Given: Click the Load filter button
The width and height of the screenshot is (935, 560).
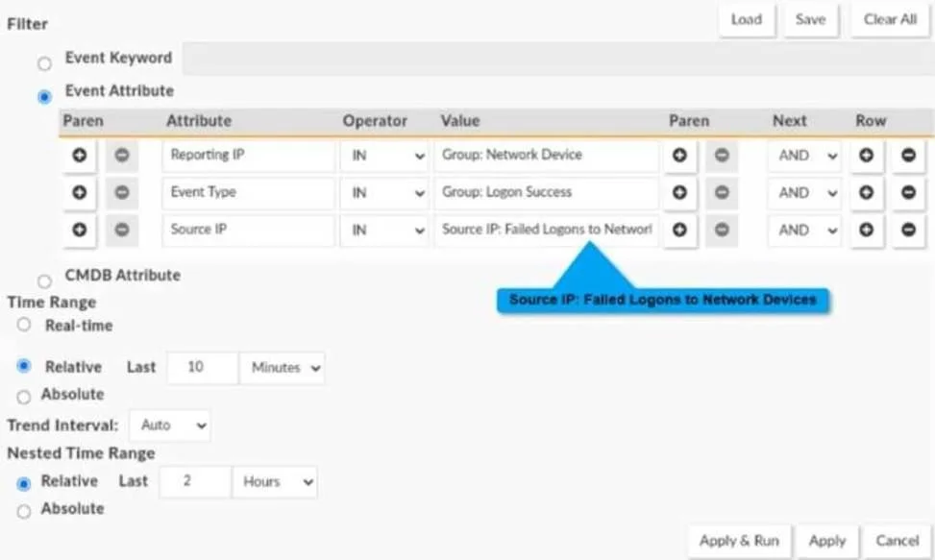Looking at the screenshot, I should (748, 19).
